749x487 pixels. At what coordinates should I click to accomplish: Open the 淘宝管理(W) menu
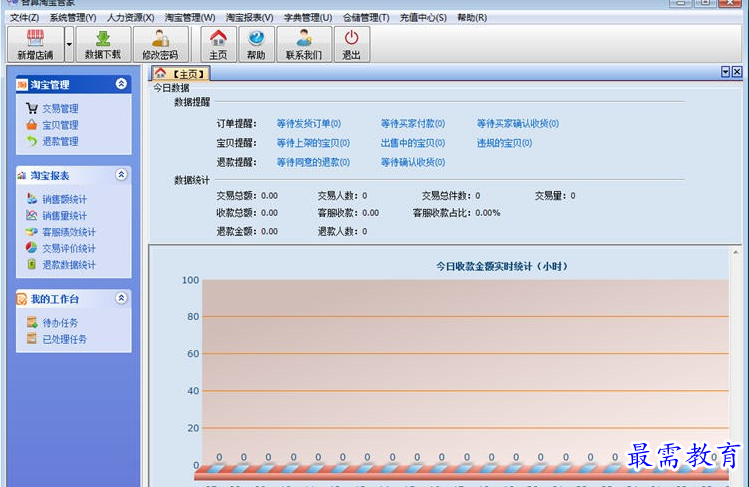[x=190, y=18]
